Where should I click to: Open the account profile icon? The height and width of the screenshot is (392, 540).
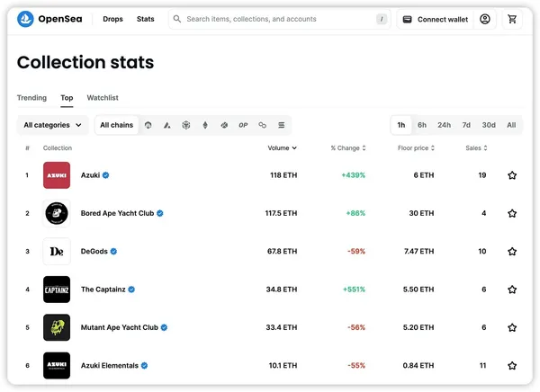point(485,19)
